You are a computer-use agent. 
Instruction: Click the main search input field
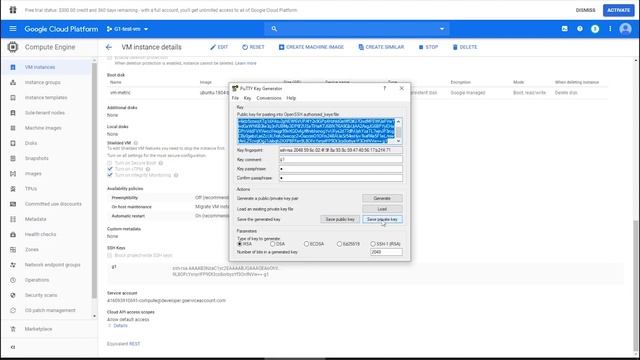click(357, 29)
